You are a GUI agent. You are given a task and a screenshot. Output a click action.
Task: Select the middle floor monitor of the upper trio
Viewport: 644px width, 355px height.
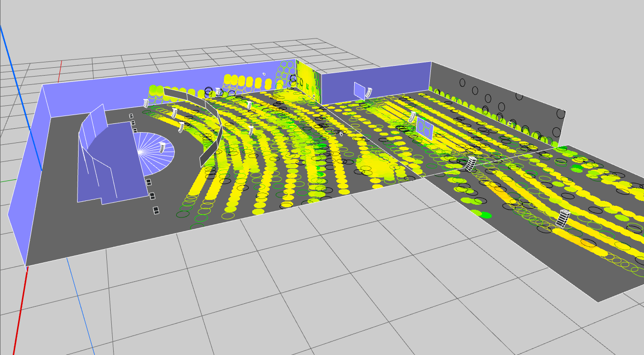coord(132,123)
